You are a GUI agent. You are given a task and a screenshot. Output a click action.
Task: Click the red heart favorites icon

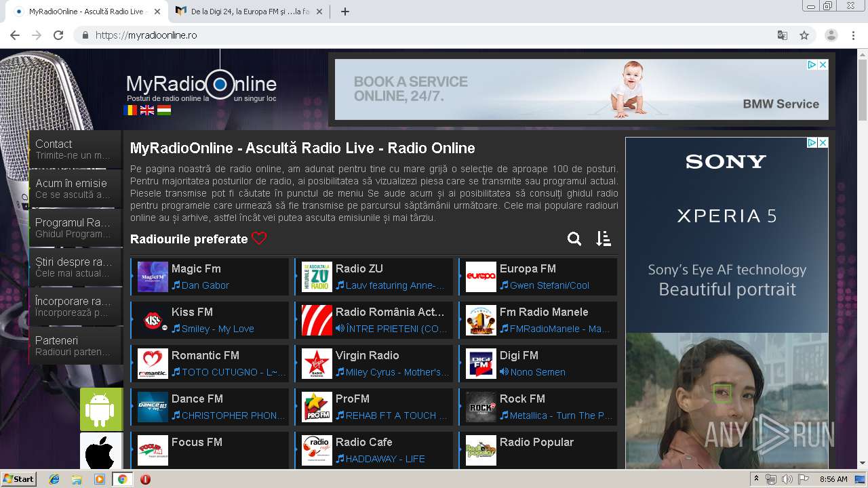pyautogui.click(x=259, y=239)
